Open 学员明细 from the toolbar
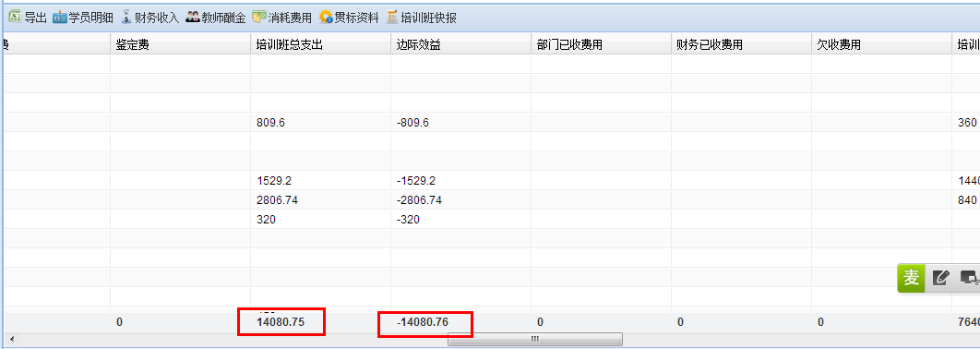Viewport: 980px width, 349px height. (x=90, y=18)
